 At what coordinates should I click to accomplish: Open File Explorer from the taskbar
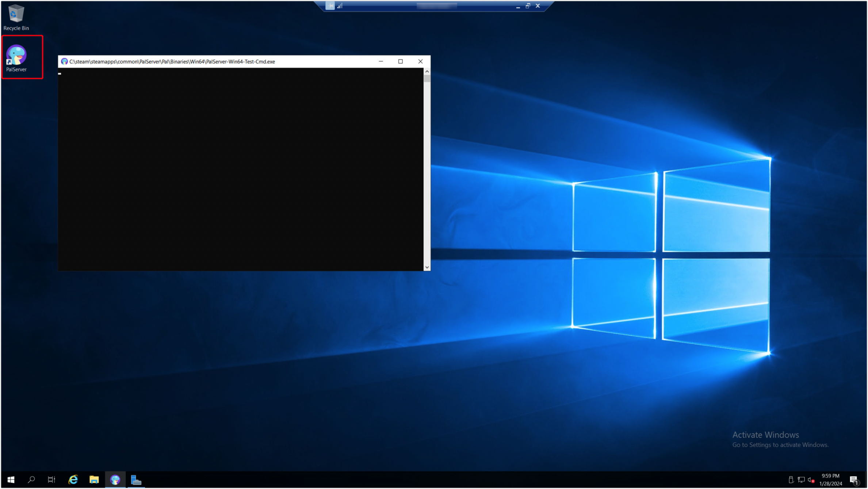click(94, 479)
